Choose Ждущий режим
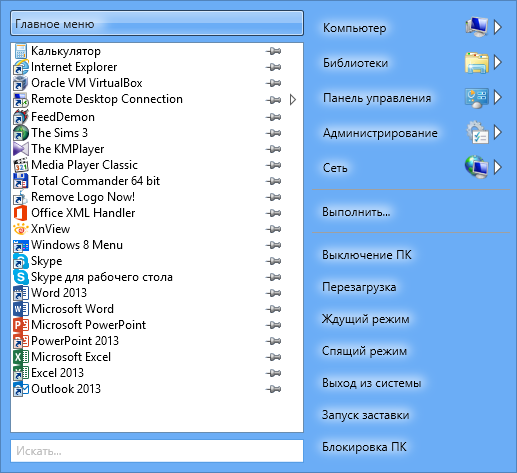517x473 pixels. (365, 319)
